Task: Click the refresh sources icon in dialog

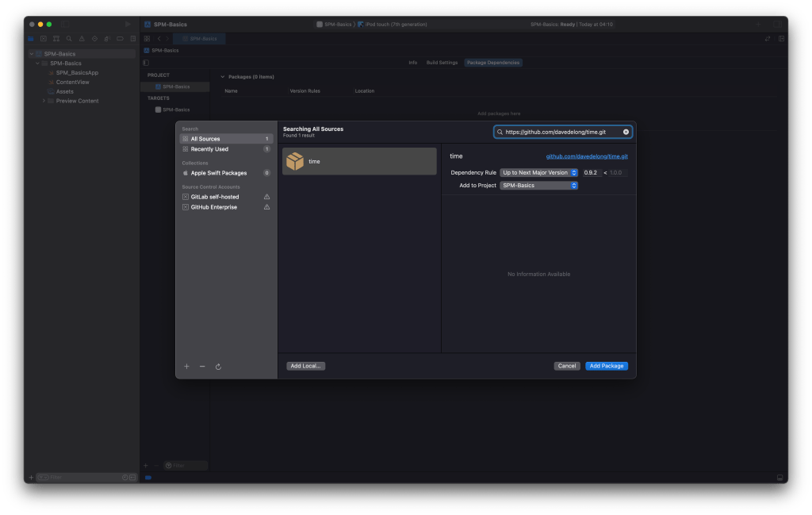Action: (x=218, y=367)
